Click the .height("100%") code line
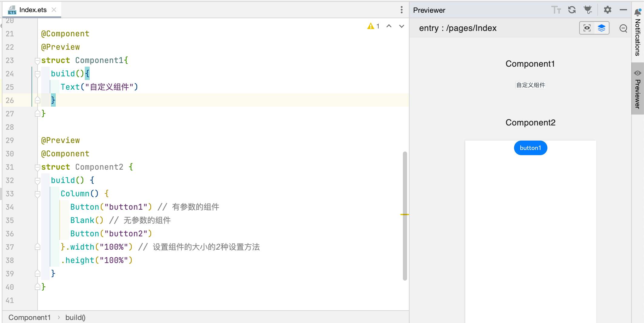This screenshot has width=644, height=323. click(97, 260)
